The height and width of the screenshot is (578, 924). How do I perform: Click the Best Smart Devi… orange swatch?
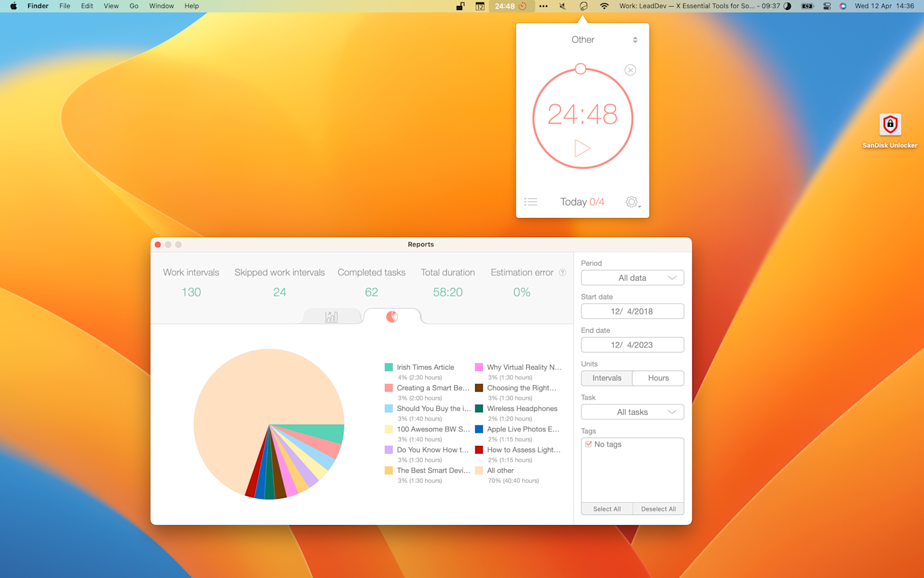tap(389, 470)
